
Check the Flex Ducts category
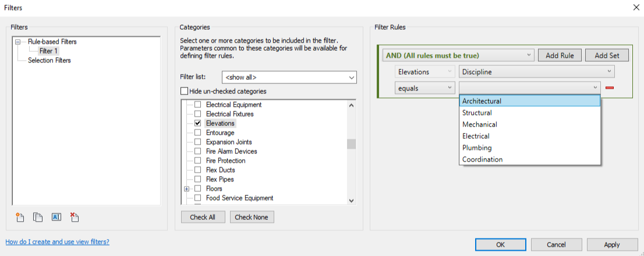click(198, 170)
